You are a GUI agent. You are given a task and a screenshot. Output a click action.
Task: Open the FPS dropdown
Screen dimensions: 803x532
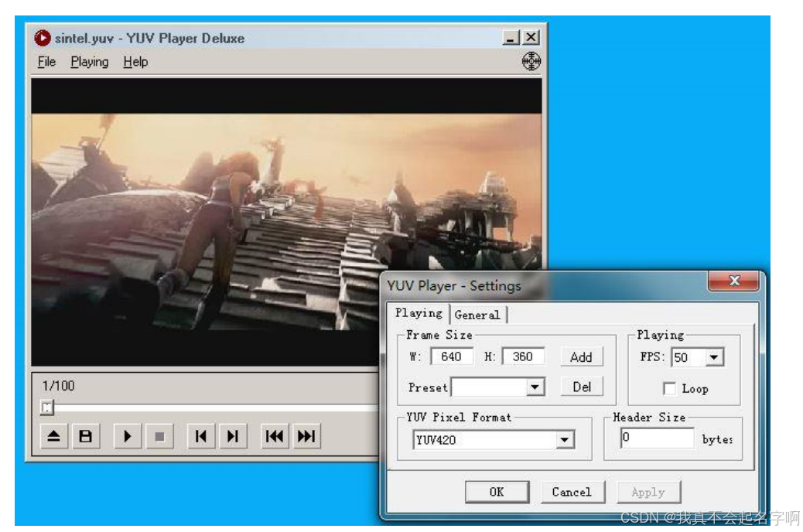[714, 357]
